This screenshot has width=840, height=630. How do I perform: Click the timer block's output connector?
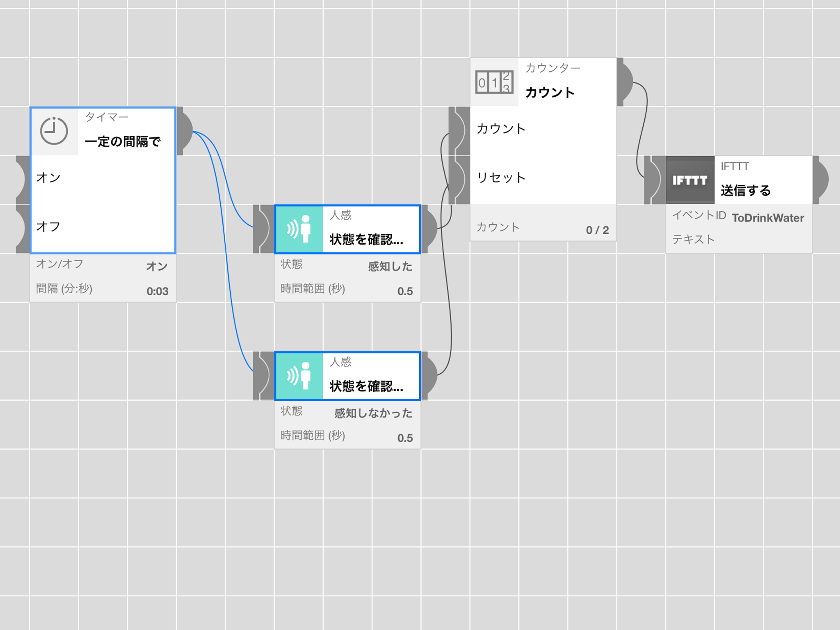pyautogui.click(x=185, y=131)
